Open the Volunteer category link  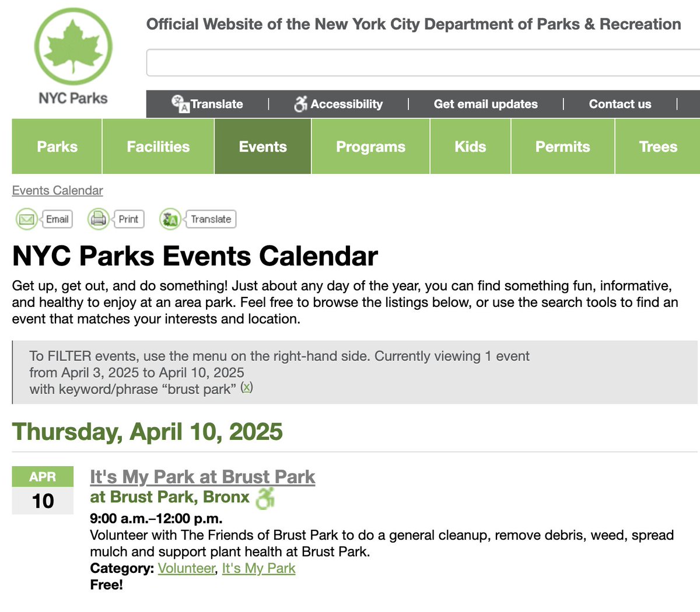[x=187, y=568]
